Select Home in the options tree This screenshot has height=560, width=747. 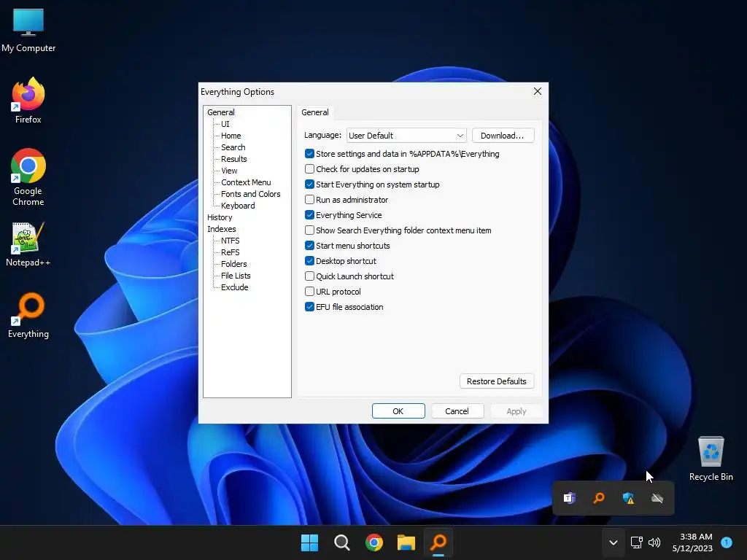coord(231,136)
